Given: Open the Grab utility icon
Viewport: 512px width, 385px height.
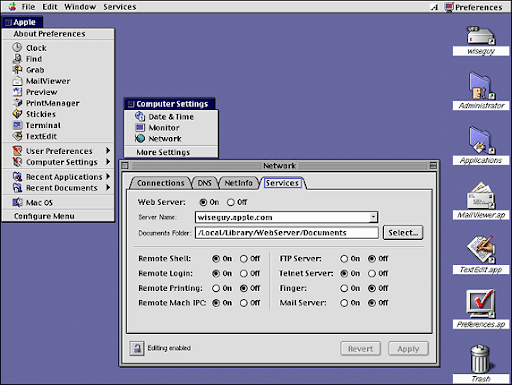Looking at the screenshot, I should (x=17, y=70).
